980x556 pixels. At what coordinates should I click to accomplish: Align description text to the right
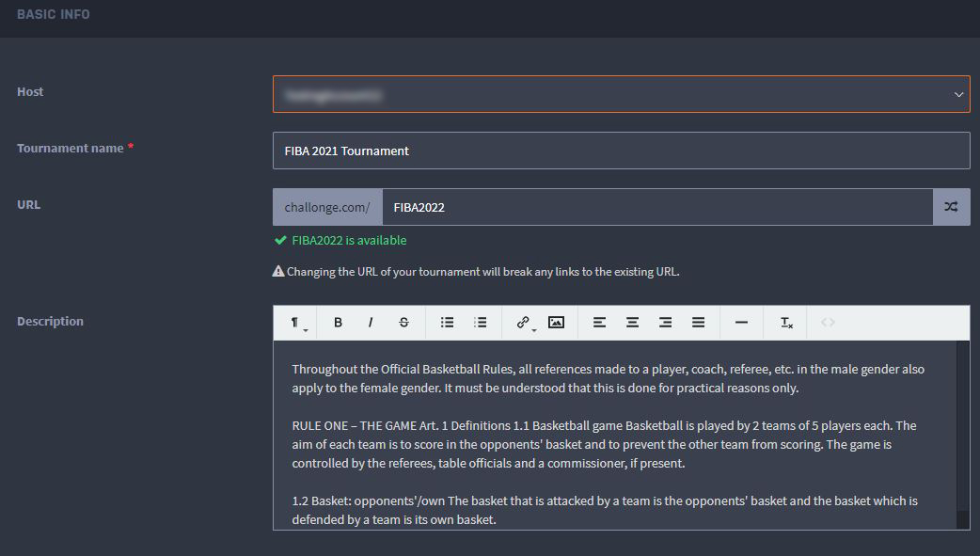click(x=665, y=322)
